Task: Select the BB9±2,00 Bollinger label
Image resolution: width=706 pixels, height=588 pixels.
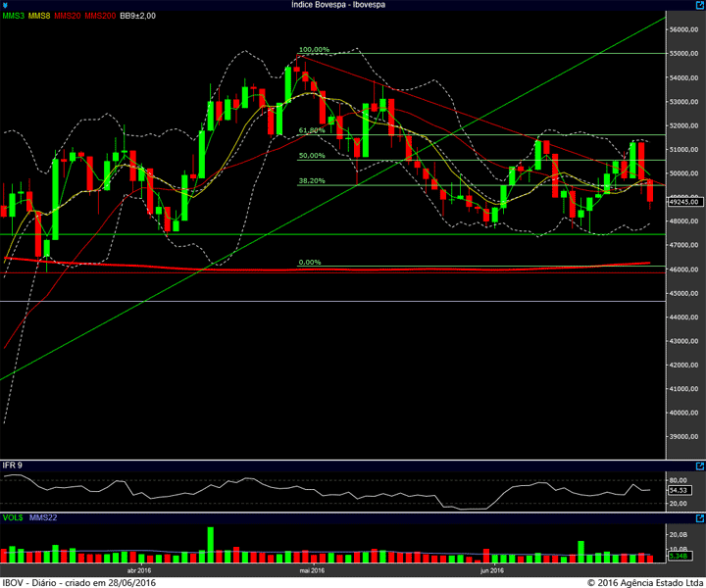Action: pos(138,16)
